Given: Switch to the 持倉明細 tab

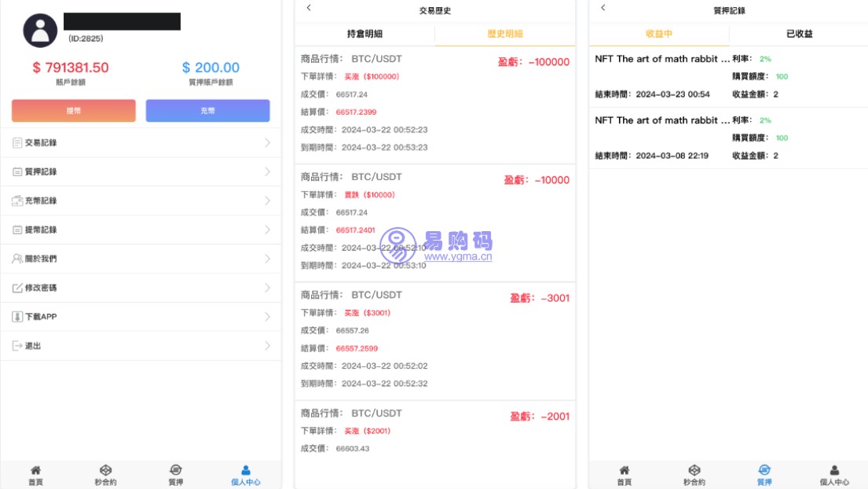Looking at the screenshot, I should 364,34.
